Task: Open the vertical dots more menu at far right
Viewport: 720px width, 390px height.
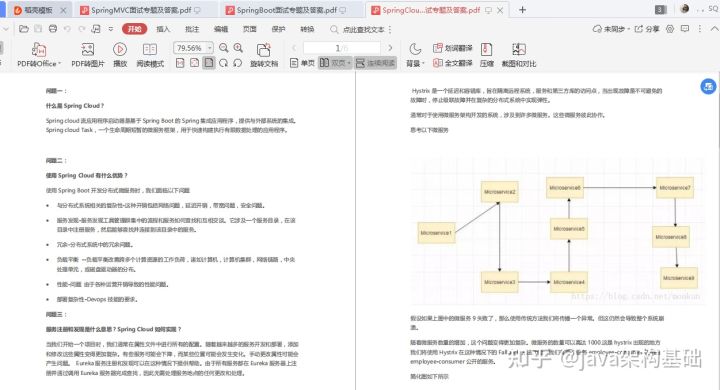Action: (699, 29)
